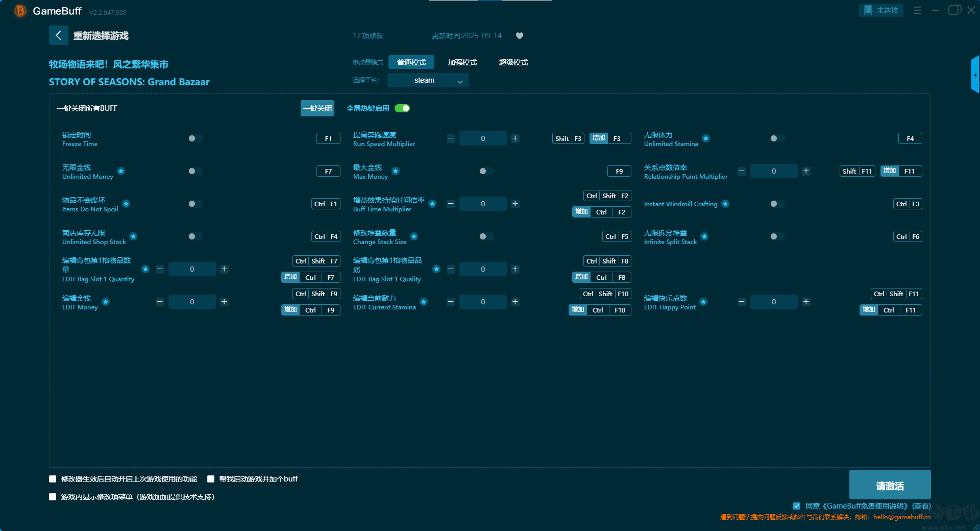Toggle the Freeze Time switch
Screen dimensions: 980x531
[x=195, y=138]
